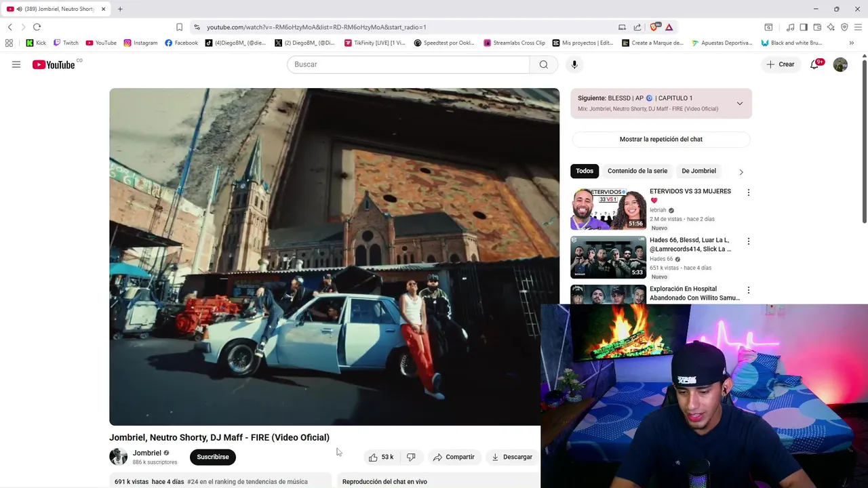Share this page from the address bar
868x488 pixels.
pyautogui.click(x=637, y=27)
